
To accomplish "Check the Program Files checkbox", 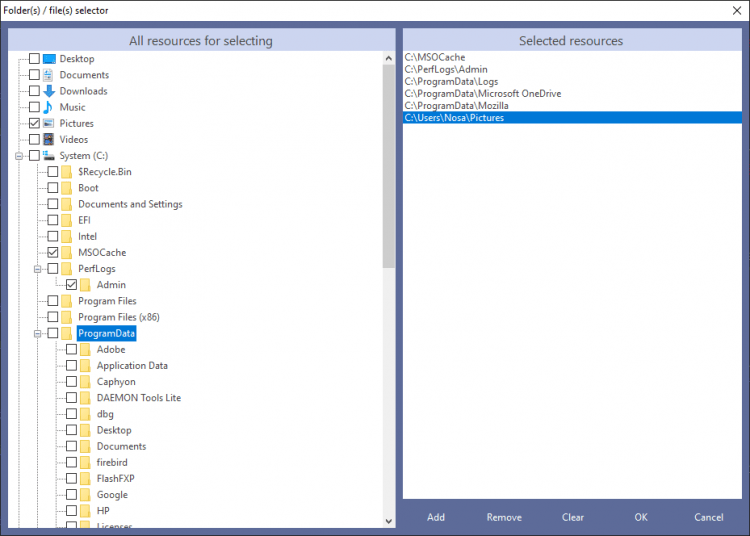I will click(x=53, y=301).
